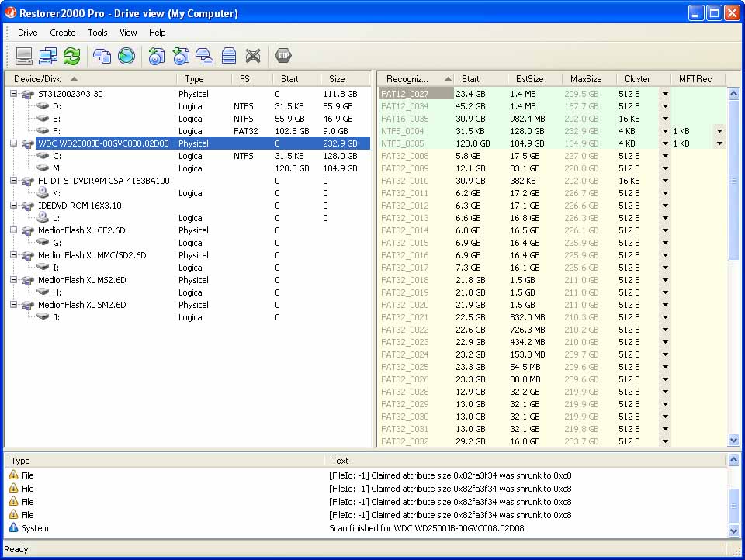Image resolution: width=745 pixels, height=560 pixels.
Task: Select the FAT32_0032 recognized partition row
Action: pos(552,441)
